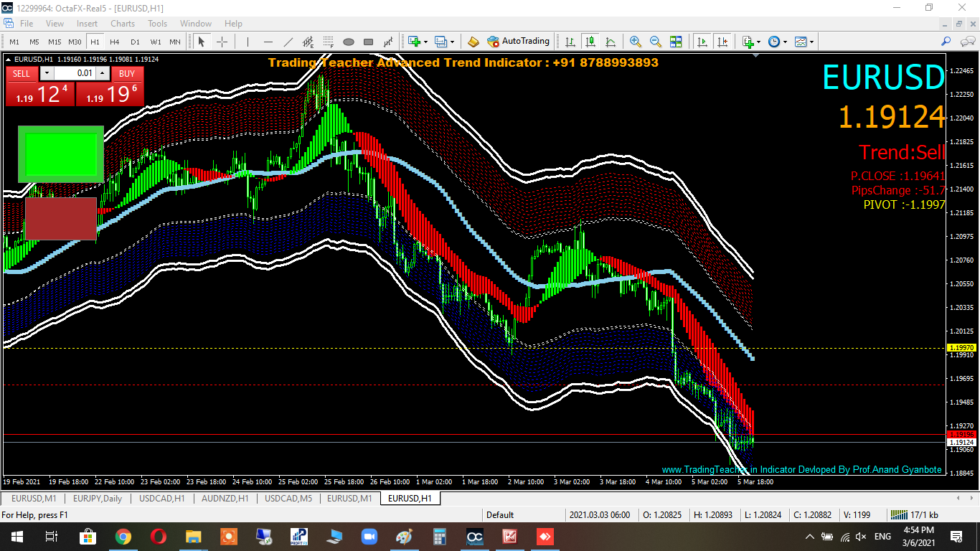Open Zoom app from taskbar
The height and width of the screenshot is (551, 980).
click(369, 536)
